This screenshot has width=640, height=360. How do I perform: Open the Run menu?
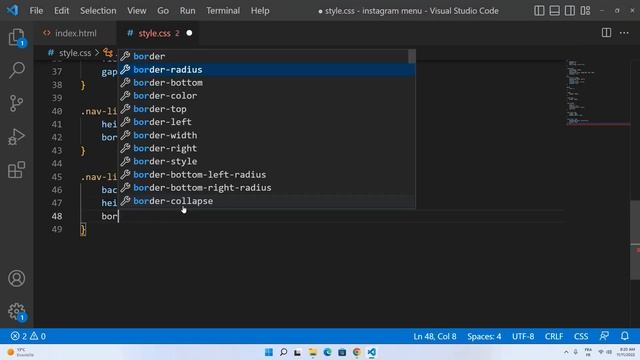coord(187,11)
